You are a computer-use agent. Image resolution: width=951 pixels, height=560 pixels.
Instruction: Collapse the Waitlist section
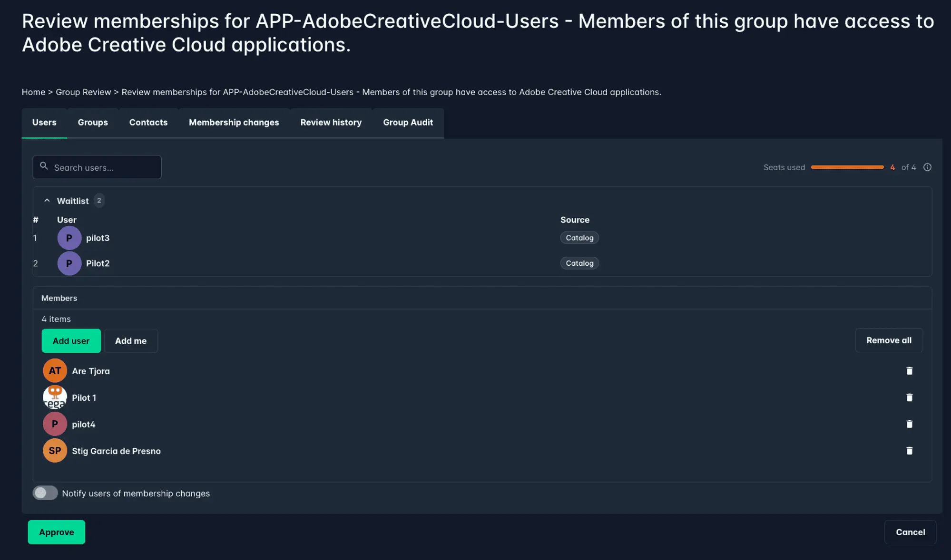47,201
